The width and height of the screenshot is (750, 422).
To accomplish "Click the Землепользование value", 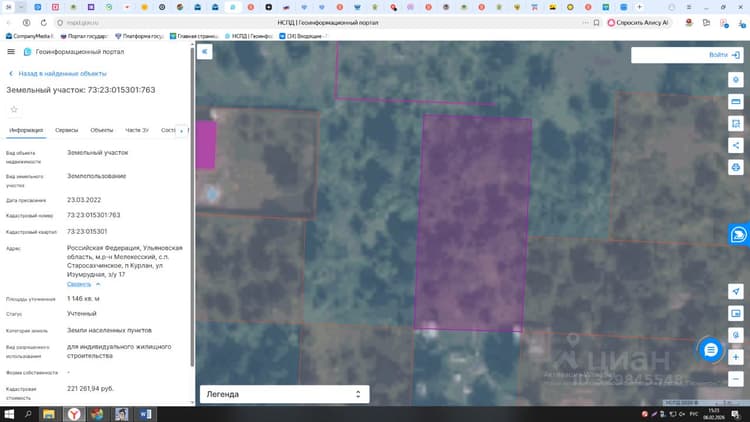I will pos(97,176).
